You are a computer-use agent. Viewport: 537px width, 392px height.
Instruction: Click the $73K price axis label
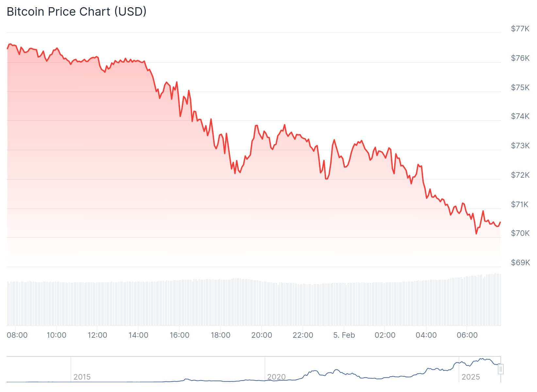coord(520,146)
